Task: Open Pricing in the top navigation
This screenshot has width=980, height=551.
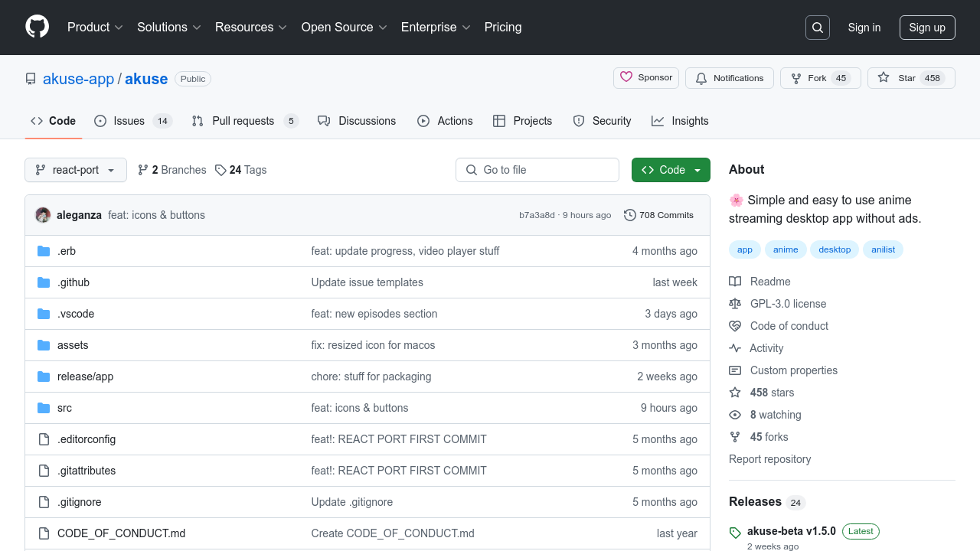Action: click(x=503, y=27)
